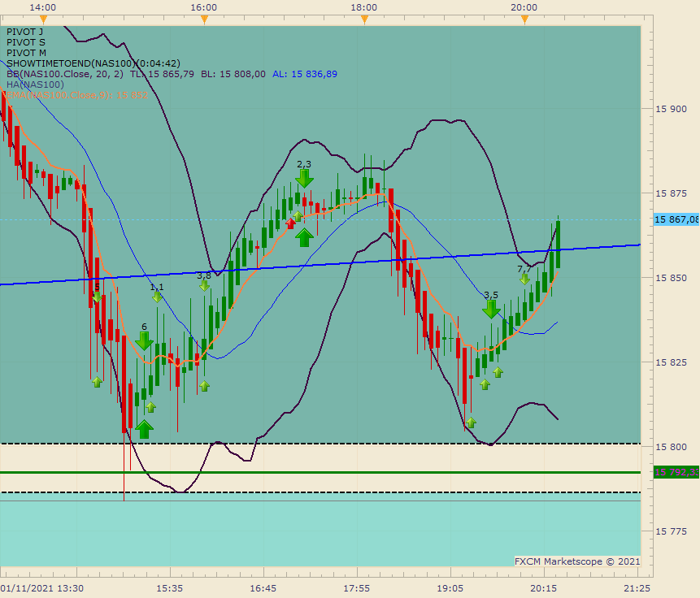Click the 19:05 time axis label
Screen dimensions: 700x598
[x=450, y=588]
